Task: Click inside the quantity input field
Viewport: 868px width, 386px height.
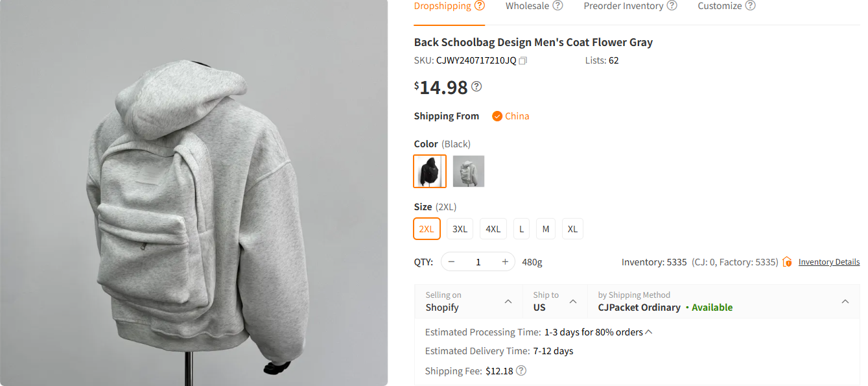Action: [x=478, y=261]
